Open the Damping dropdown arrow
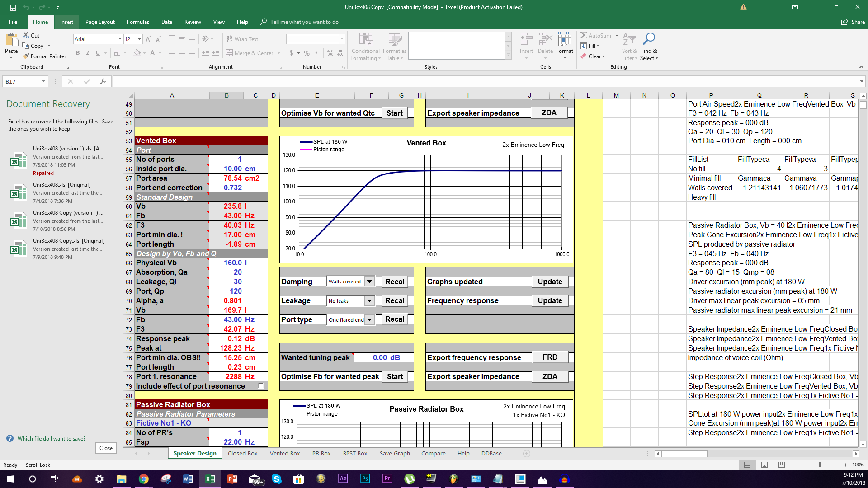Image resolution: width=868 pixels, height=488 pixels. coord(369,282)
